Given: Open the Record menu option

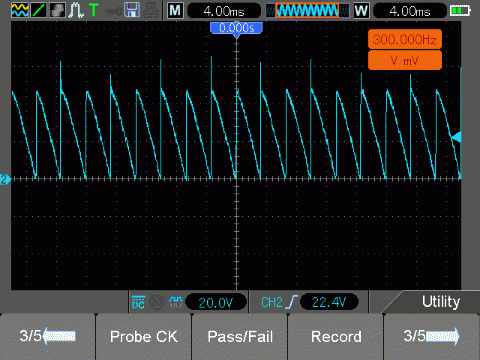Looking at the screenshot, I should click(336, 337).
